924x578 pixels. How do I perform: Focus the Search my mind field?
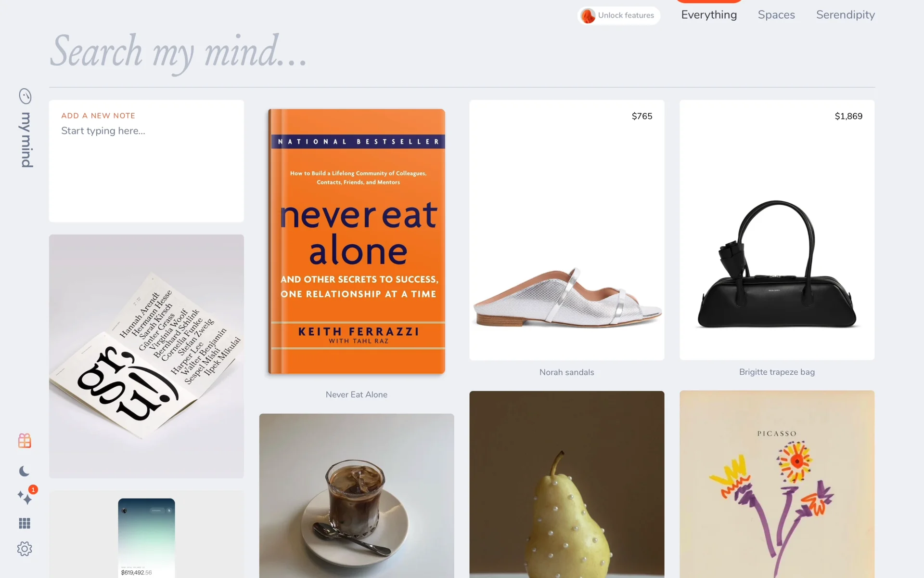pyautogui.click(x=462, y=52)
